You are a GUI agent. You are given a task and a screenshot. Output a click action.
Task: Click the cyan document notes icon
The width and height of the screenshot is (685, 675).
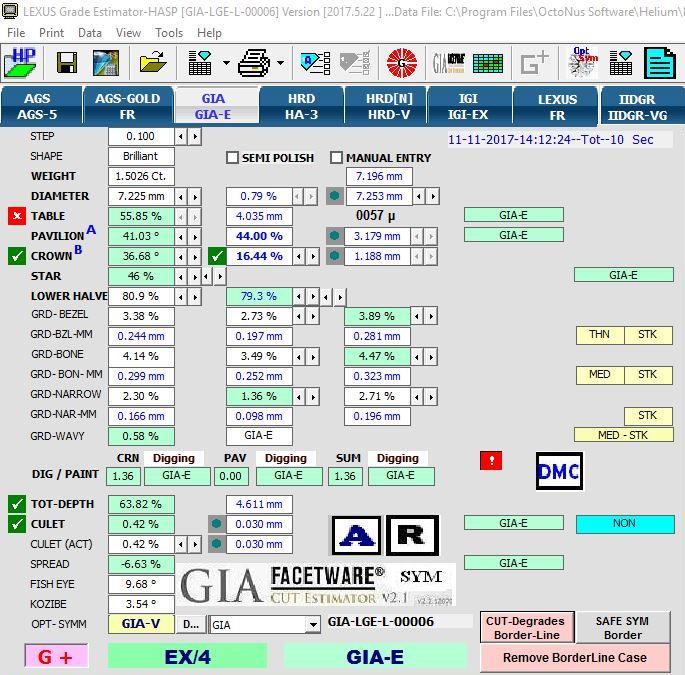coord(660,62)
